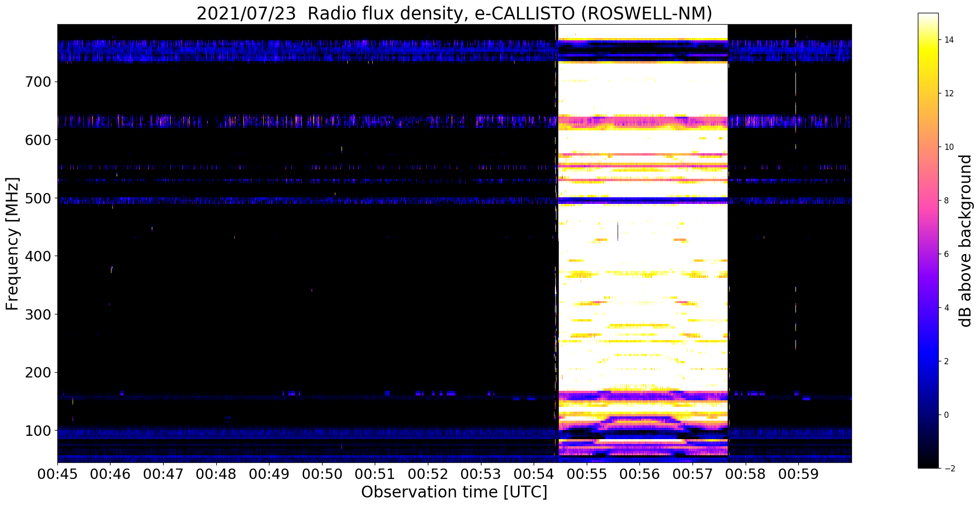The width and height of the screenshot is (980, 506).
Task: Click the 00:49 time tick label
Action: (x=269, y=473)
